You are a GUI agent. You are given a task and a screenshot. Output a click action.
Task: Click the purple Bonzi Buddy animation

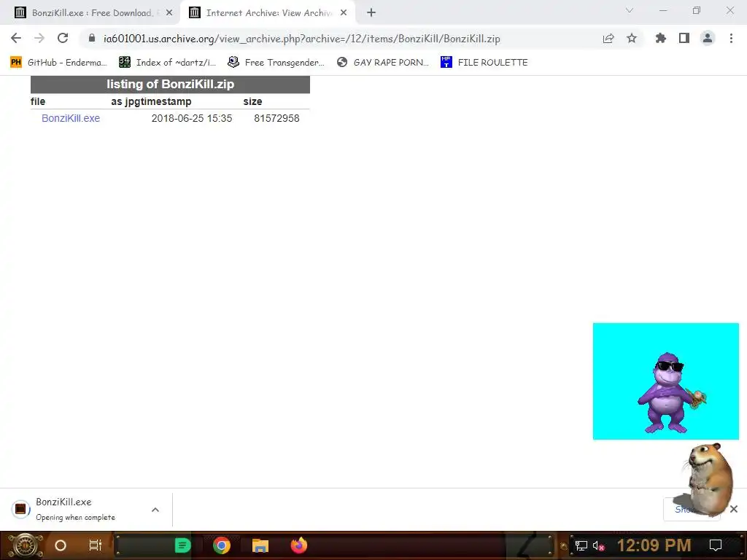coord(666,381)
